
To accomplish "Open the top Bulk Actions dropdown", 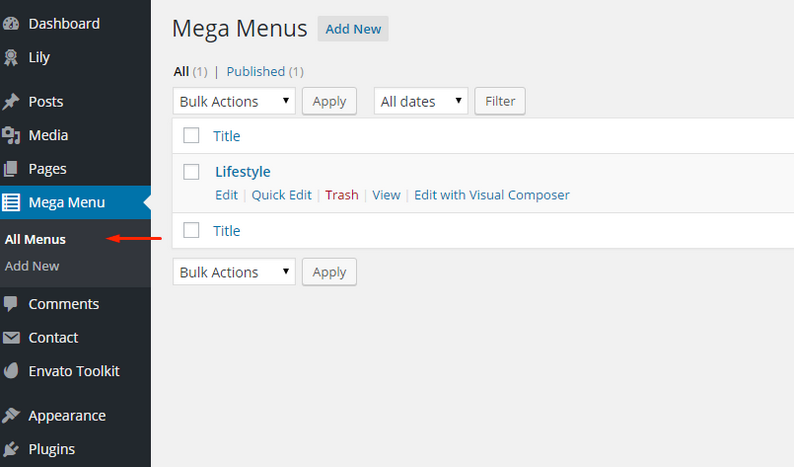I will click(x=234, y=101).
